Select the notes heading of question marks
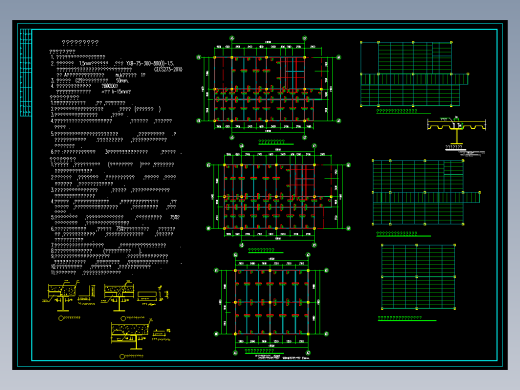The image size is (520, 390). 80,43
